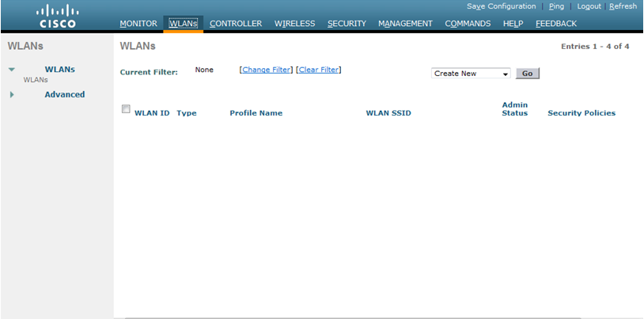
Task: Open the HELP menu
Action: coord(513,24)
